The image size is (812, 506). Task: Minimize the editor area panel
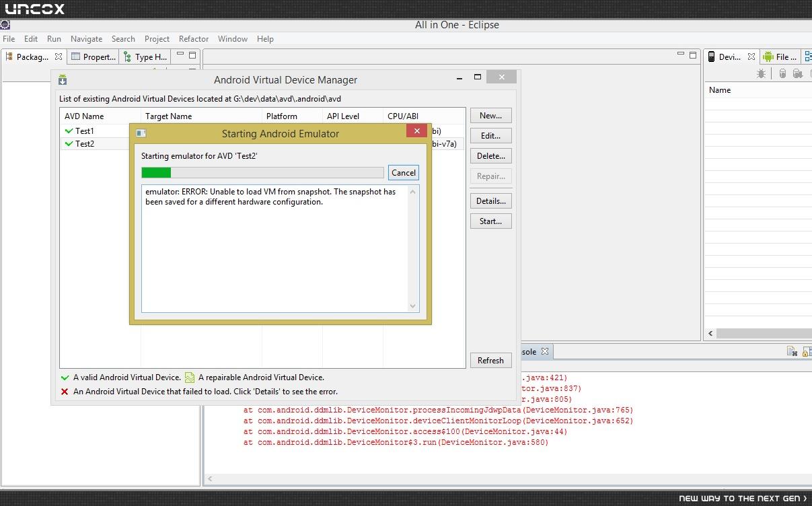(x=680, y=55)
